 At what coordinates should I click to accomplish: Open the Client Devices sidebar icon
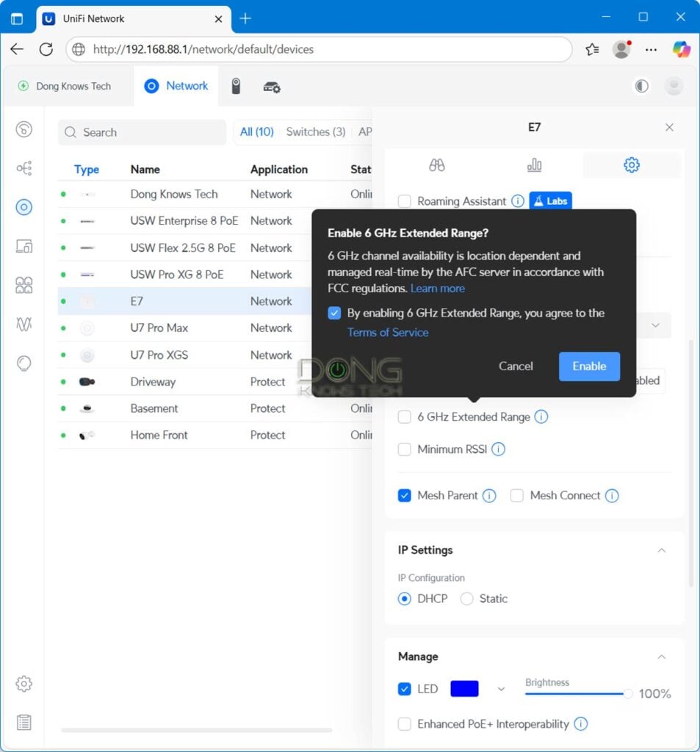(24, 246)
